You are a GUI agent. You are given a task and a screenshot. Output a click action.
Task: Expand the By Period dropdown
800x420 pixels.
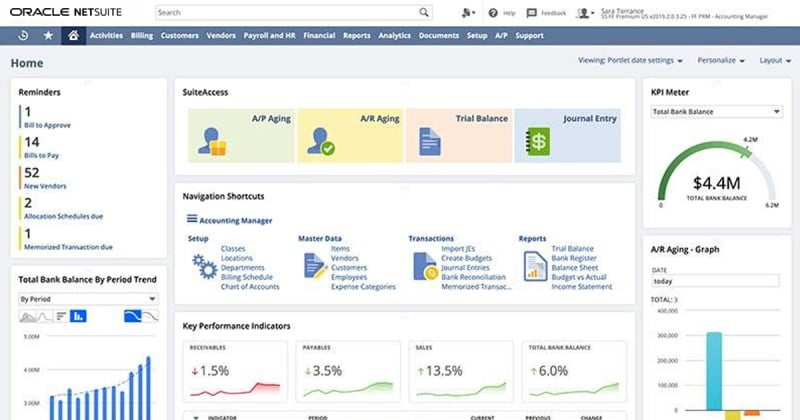pyautogui.click(x=88, y=299)
